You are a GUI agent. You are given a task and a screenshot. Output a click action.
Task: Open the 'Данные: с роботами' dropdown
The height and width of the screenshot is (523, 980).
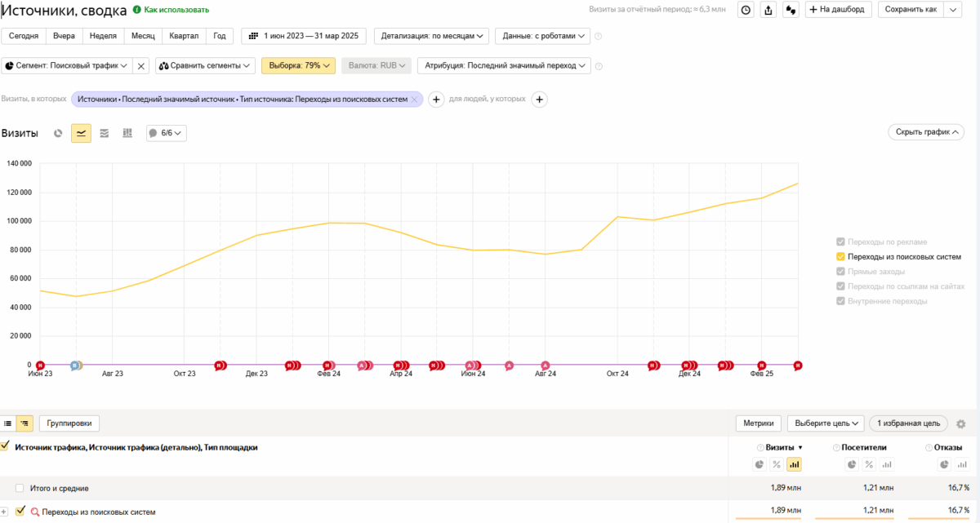(x=543, y=37)
